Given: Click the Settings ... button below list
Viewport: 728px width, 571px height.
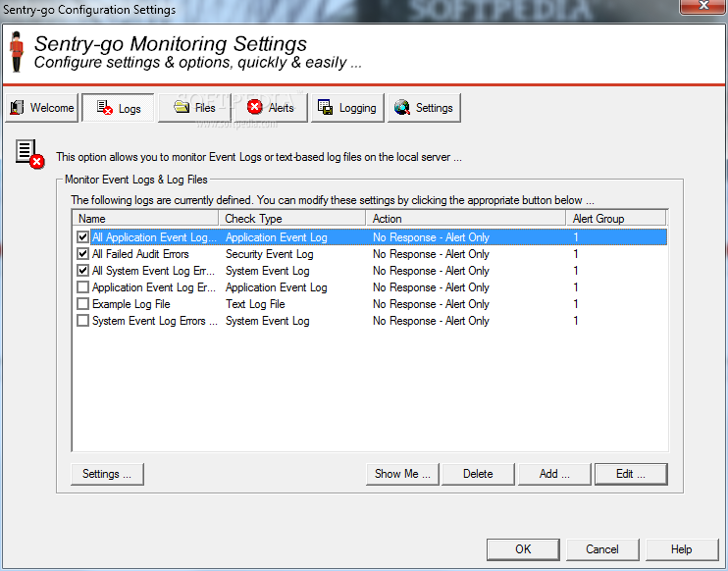Looking at the screenshot, I should pos(107,474).
